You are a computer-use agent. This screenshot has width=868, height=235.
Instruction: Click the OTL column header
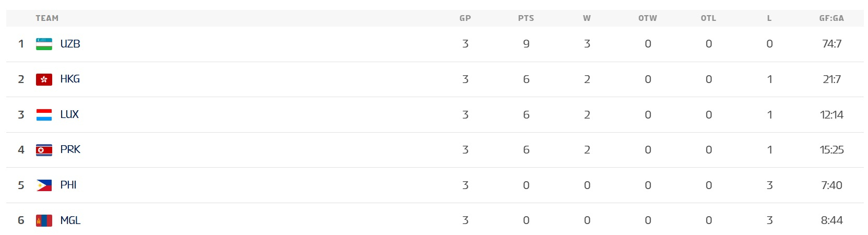point(708,18)
